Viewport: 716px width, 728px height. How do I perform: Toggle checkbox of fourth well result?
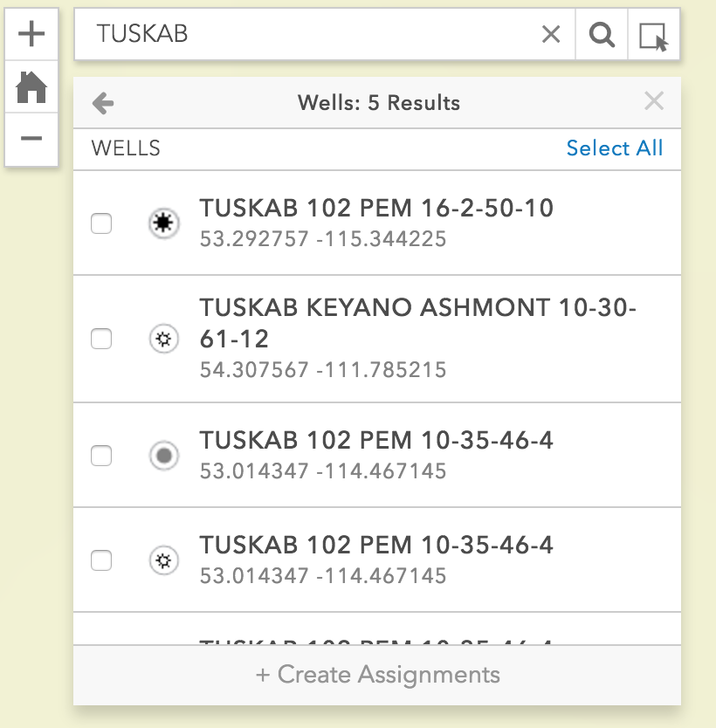102,560
